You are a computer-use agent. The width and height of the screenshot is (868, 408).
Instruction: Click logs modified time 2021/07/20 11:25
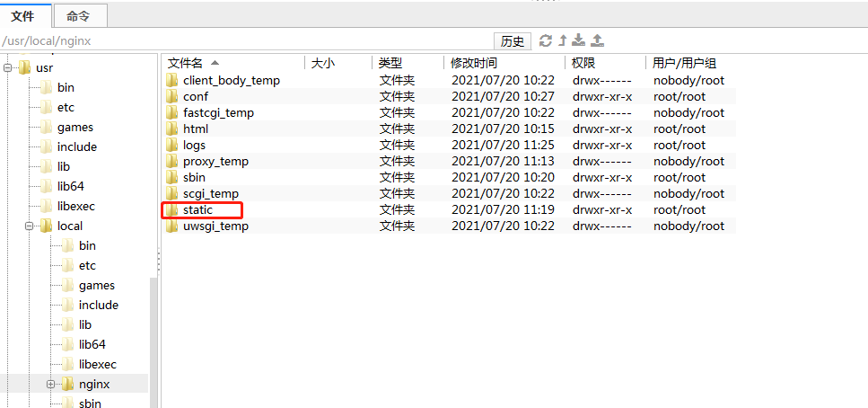[503, 146]
